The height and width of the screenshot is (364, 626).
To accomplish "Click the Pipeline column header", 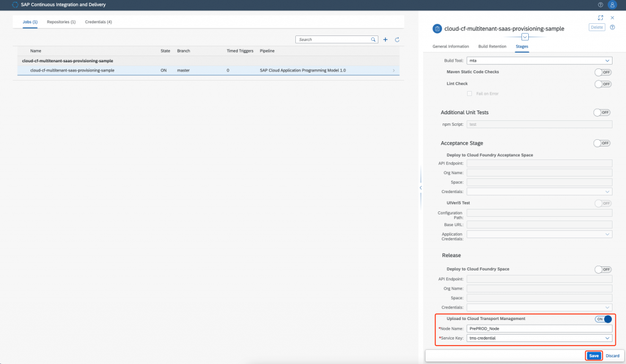I will pyautogui.click(x=267, y=51).
